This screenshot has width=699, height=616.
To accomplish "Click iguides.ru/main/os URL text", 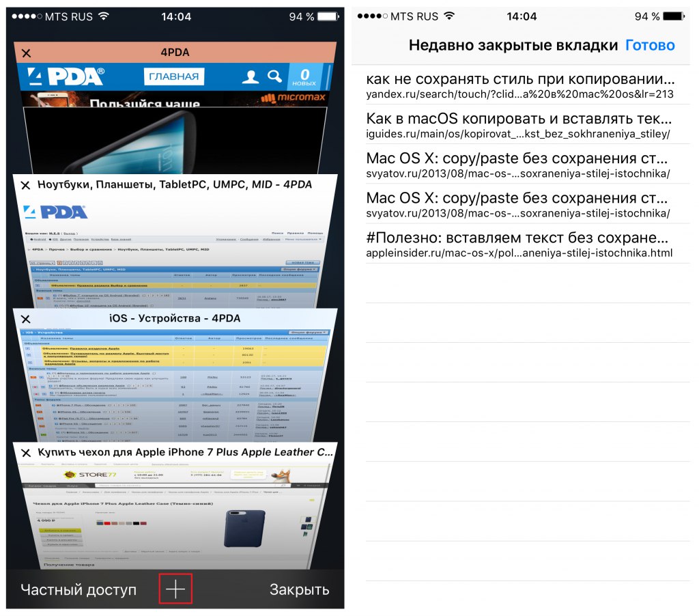I will click(x=517, y=134).
